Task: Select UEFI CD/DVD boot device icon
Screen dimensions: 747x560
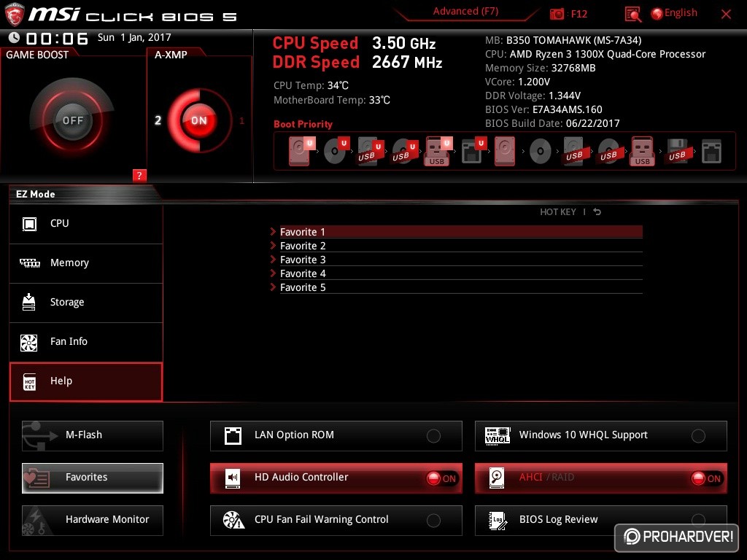Action: click(x=336, y=151)
